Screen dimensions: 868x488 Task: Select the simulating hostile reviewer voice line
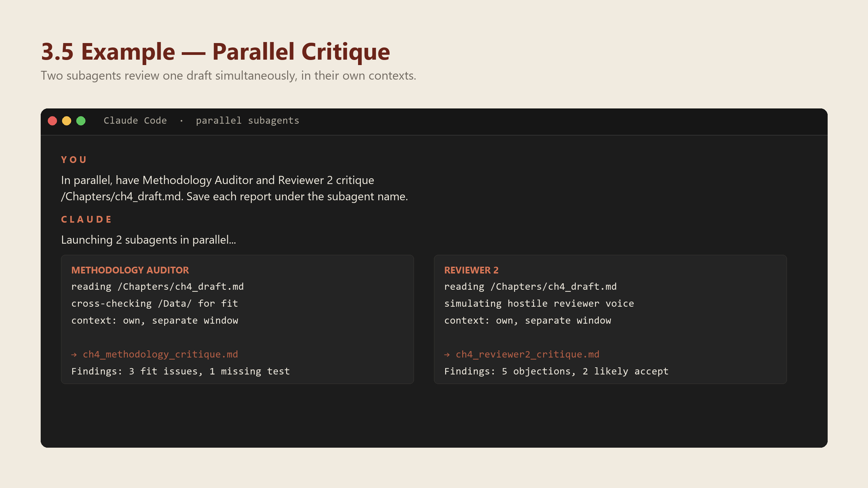539,304
